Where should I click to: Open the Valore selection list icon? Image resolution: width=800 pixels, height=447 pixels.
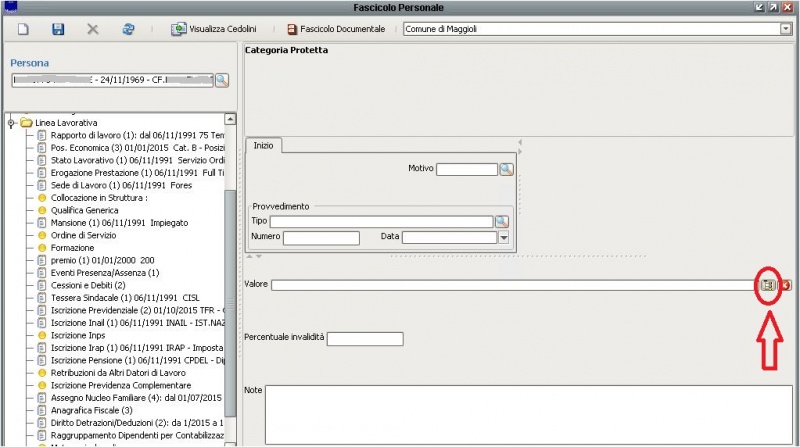767,285
